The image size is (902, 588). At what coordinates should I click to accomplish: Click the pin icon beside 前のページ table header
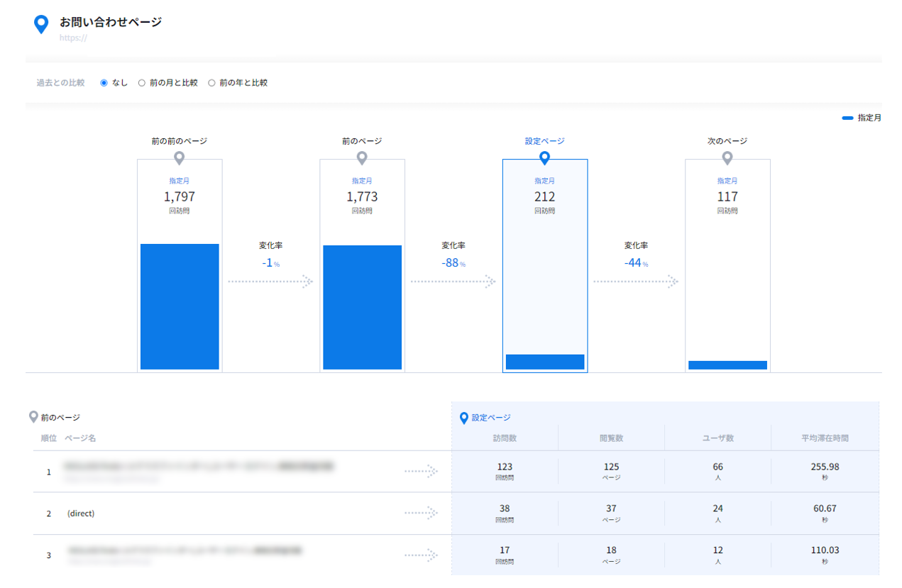[x=33, y=417]
